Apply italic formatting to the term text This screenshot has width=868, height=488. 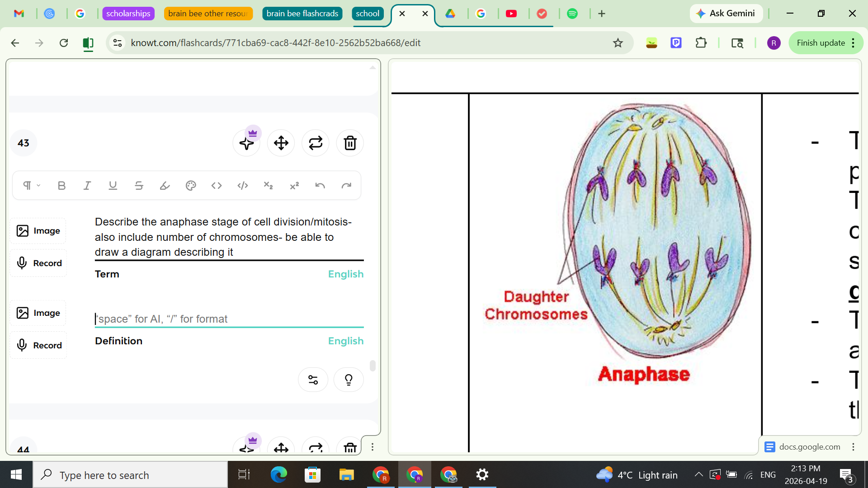click(x=87, y=185)
